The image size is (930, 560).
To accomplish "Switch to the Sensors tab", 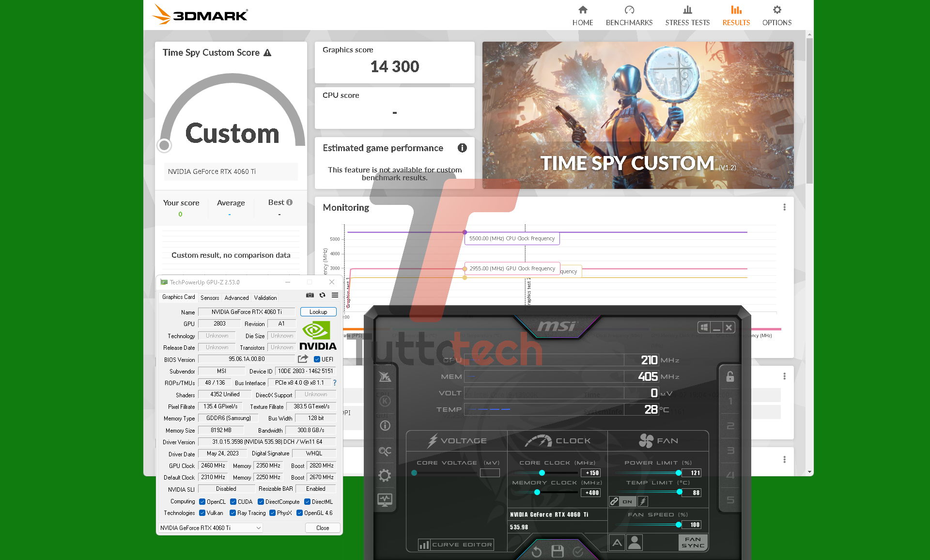I will point(210,298).
